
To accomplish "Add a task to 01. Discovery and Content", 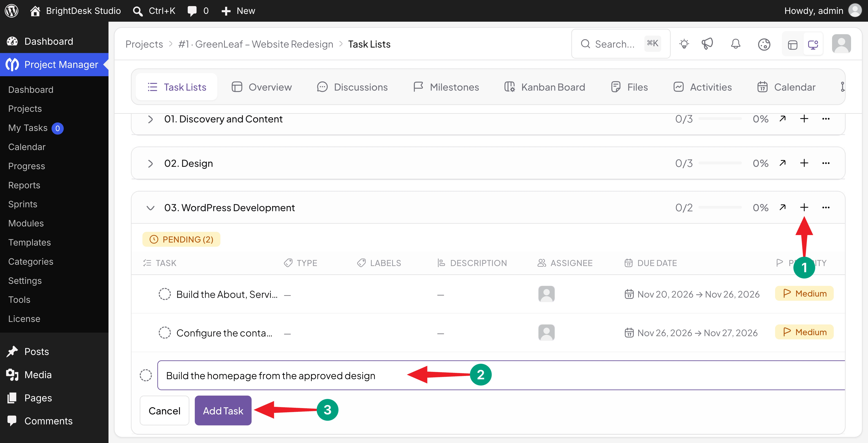I will [x=804, y=119].
